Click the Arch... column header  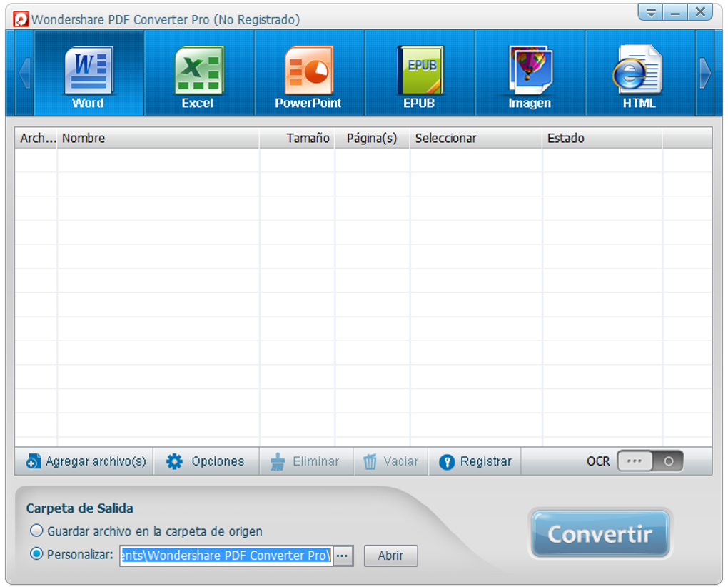click(x=36, y=138)
